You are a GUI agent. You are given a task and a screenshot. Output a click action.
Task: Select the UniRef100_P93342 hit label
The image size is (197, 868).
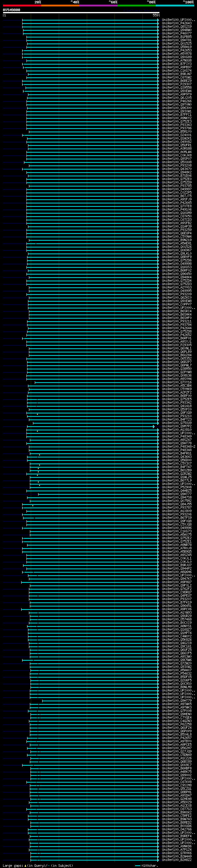tap(177, 403)
